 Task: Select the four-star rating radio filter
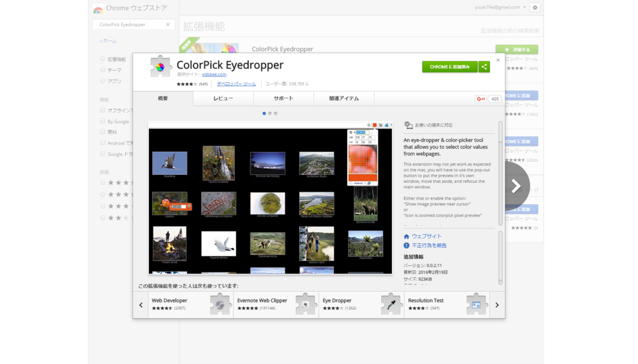(103, 195)
